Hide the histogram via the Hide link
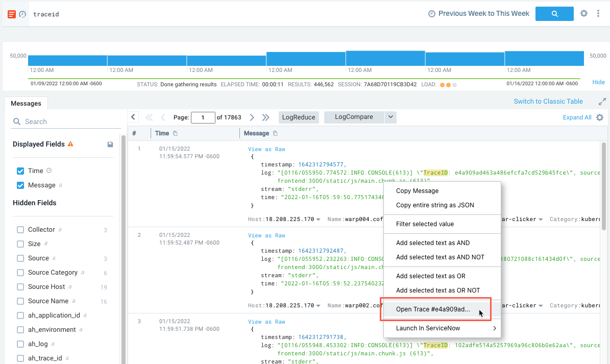The width and height of the screenshot is (610, 364). pos(598,82)
